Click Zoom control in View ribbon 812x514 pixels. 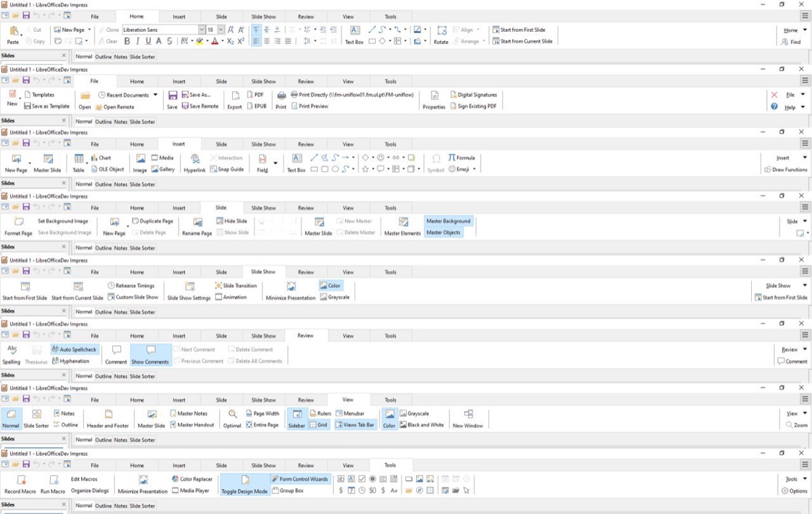coord(796,425)
